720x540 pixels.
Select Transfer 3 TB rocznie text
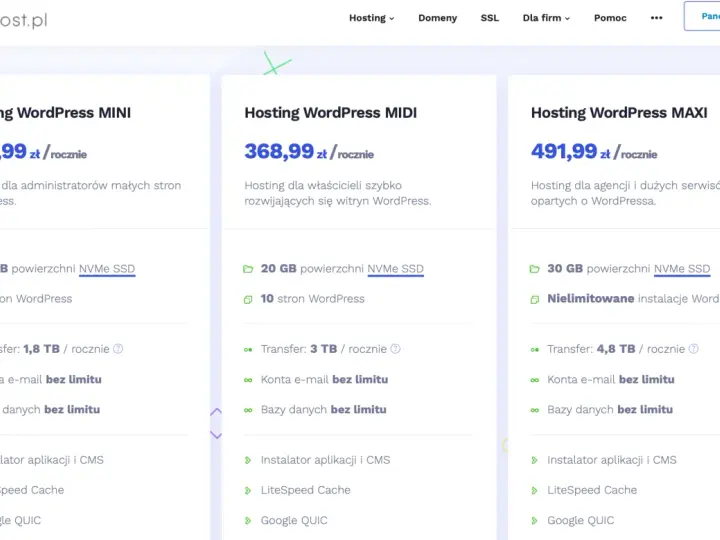[324, 349]
